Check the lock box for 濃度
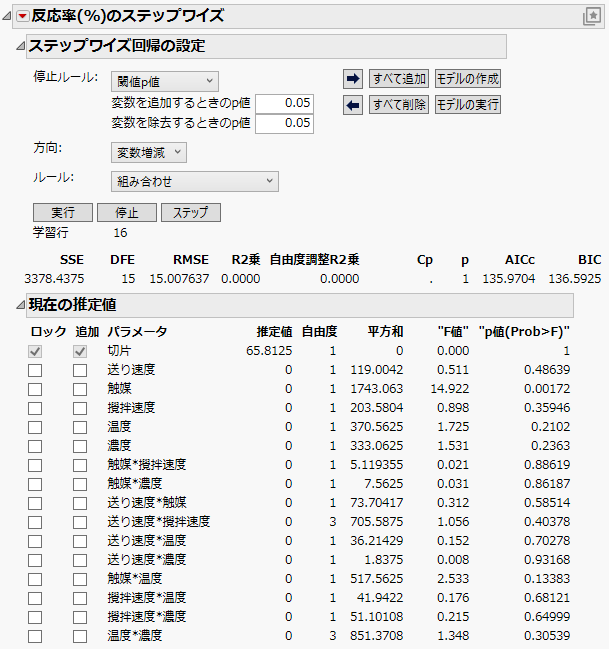Screen dimensions: 609x649 [35, 446]
